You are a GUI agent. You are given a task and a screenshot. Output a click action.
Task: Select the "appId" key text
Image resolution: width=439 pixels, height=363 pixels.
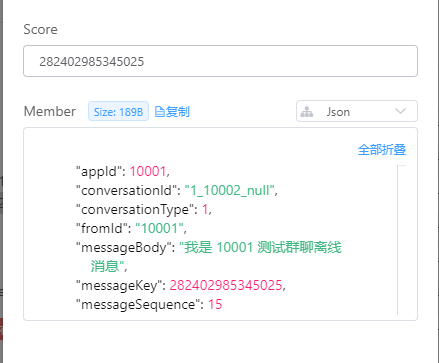pos(98,171)
